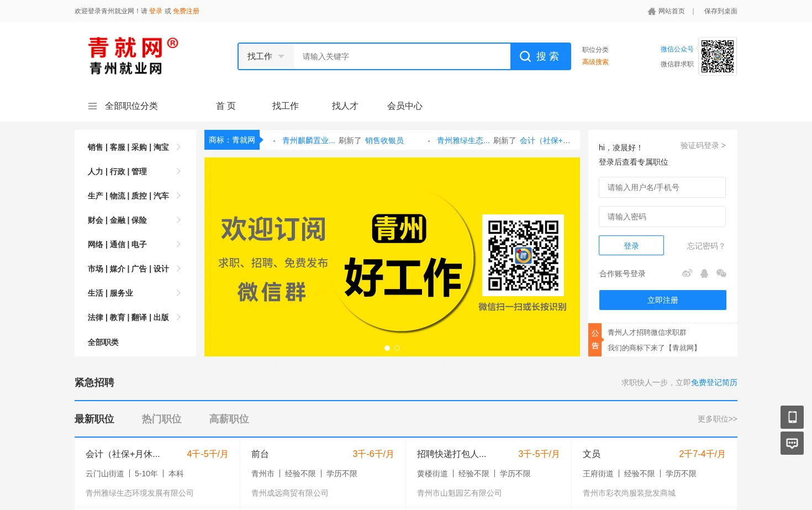The height and width of the screenshot is (510, 812).
Task: Log in with Weibo account icon
Action: click(x=687, y=273)
